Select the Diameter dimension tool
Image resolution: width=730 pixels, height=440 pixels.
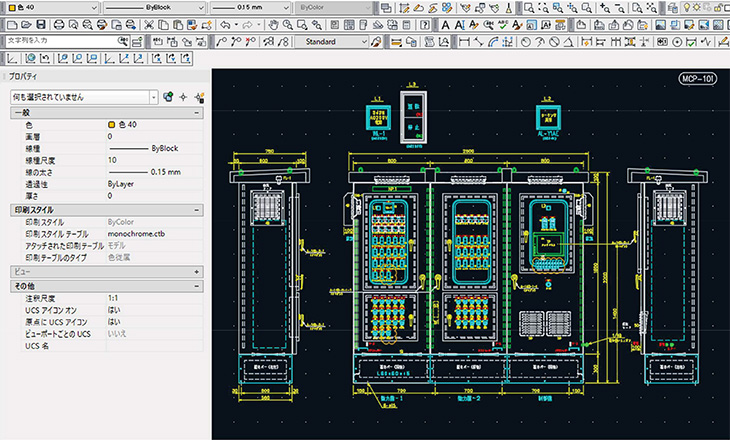(554, 42)
